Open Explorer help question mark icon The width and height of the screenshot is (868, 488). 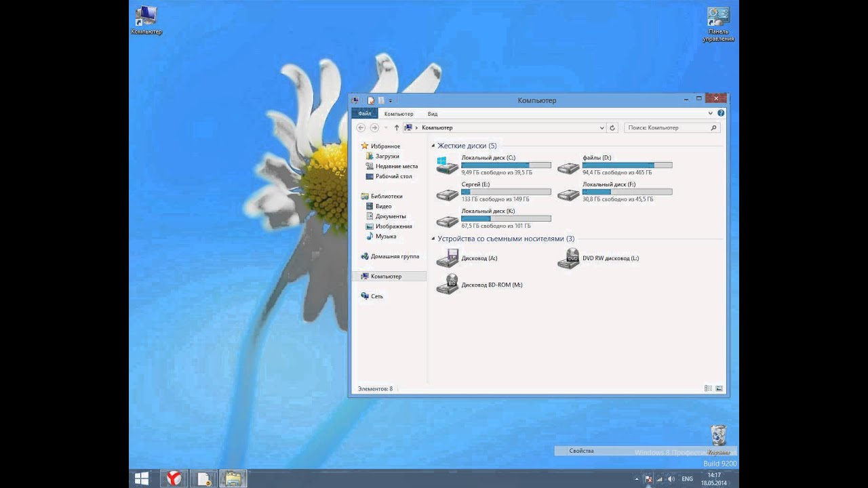click(721, 113)
